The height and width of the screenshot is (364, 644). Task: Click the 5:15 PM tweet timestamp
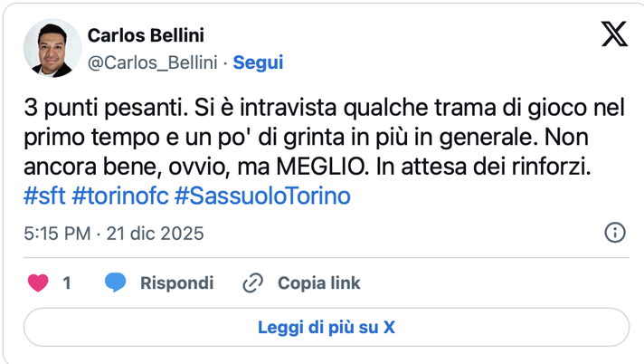[x=57, y=234]
